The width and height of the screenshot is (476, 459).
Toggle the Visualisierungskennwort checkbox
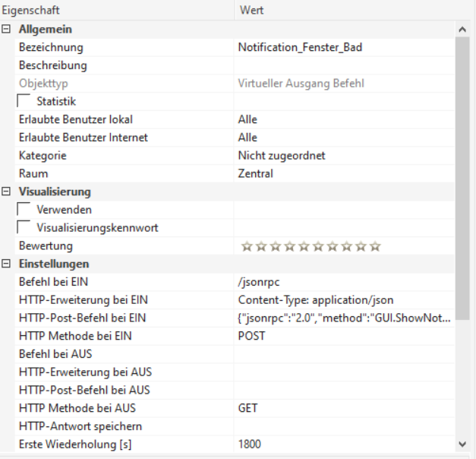pyautogui.click(x=24, y=228)
